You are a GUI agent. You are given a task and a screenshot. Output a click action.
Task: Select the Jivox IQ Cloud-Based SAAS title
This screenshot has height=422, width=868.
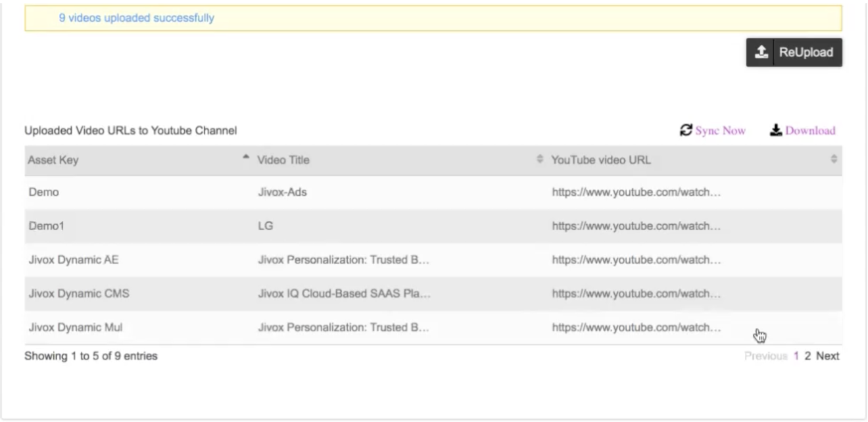(x=343, y=293)
